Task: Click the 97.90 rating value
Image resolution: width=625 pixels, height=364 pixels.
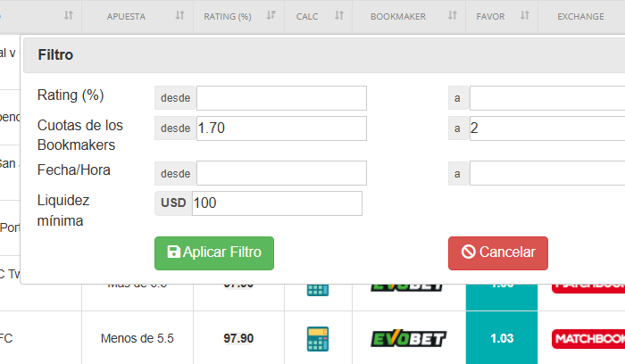Action: tap(238, 338)
